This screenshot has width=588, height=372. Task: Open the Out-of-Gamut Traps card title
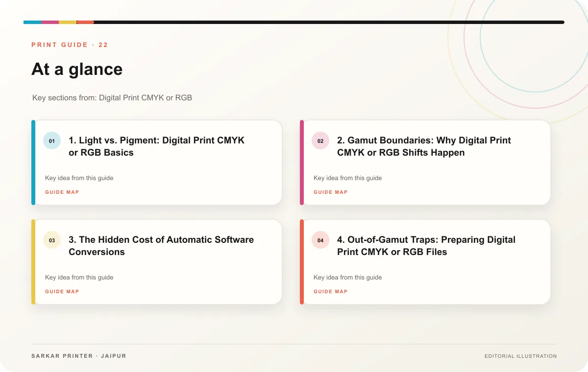426,246
